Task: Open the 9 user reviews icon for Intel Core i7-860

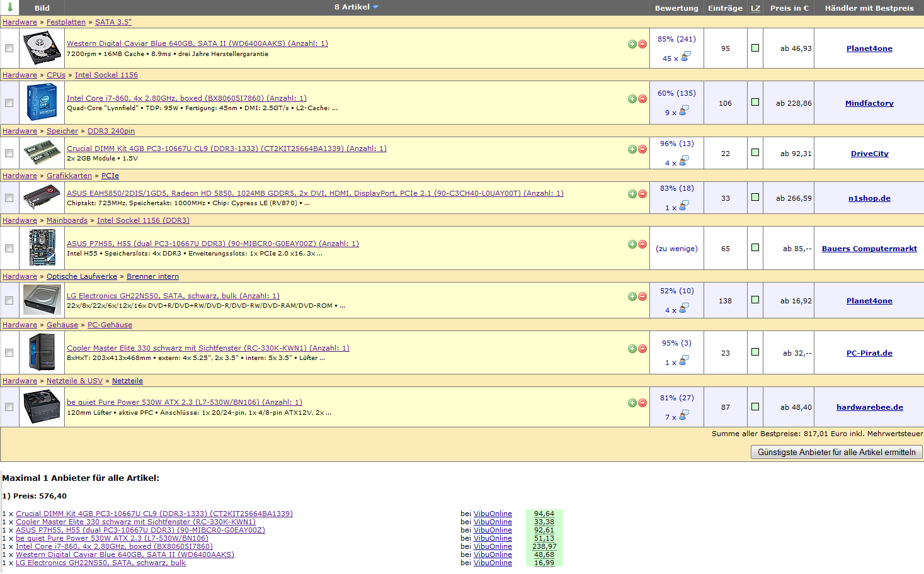Action: pos(684,111)
